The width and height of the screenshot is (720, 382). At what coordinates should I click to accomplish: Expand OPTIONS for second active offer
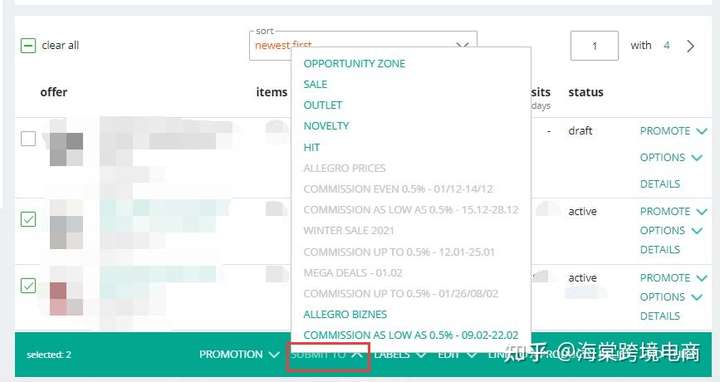click(671, 297)
